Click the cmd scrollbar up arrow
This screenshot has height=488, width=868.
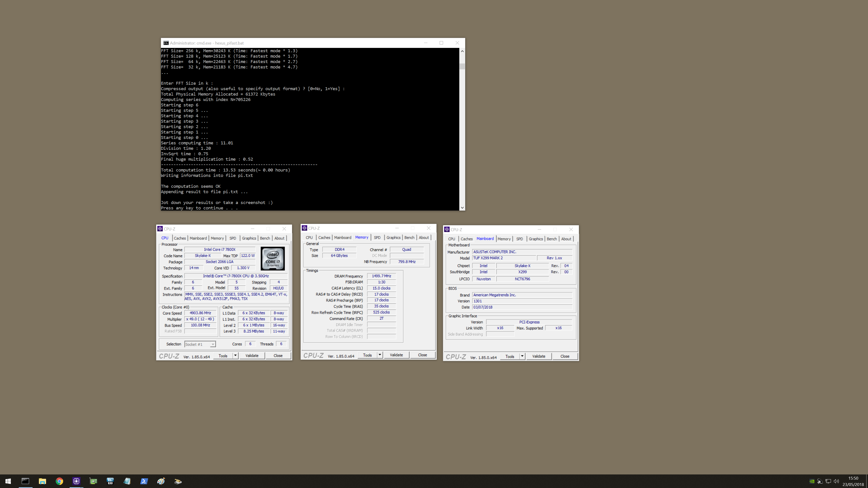coord(462,51)
